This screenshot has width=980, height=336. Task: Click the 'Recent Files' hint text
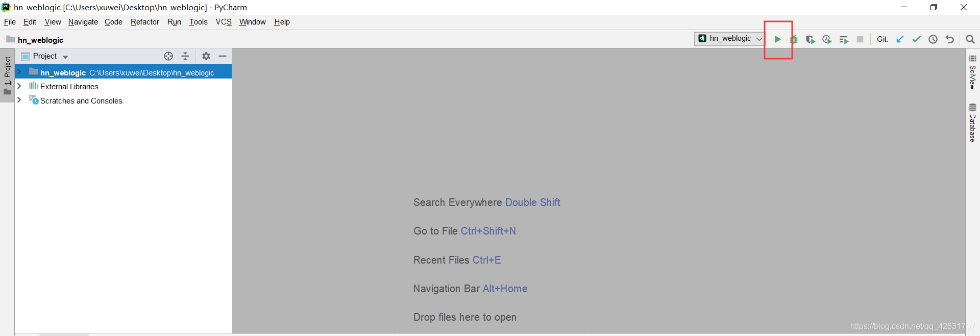(442, 260)
